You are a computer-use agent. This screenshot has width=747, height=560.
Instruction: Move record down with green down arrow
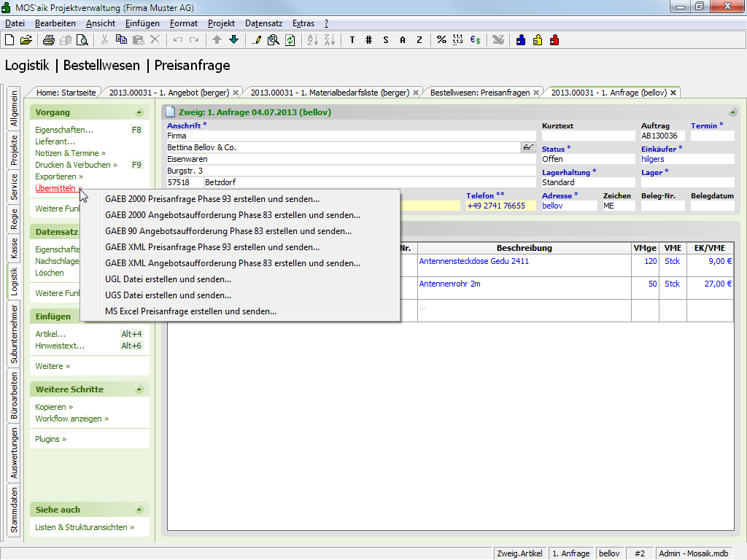pyautogui.click(x=233, y=40)
